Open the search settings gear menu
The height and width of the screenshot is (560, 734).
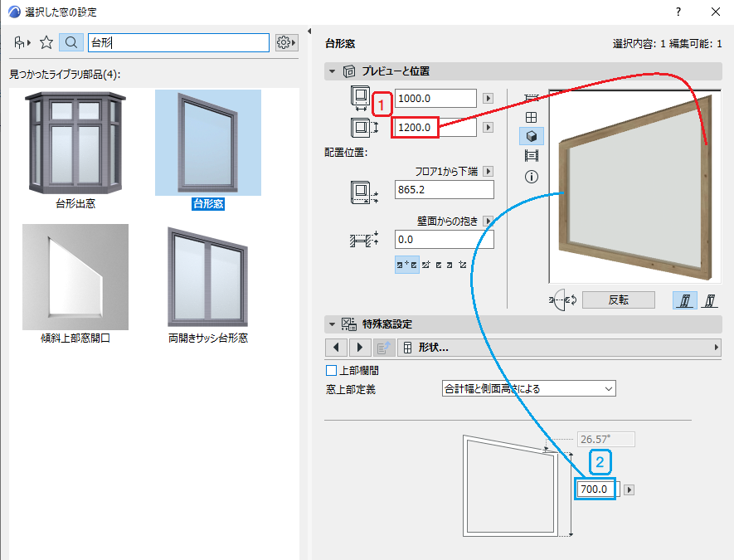286,42
